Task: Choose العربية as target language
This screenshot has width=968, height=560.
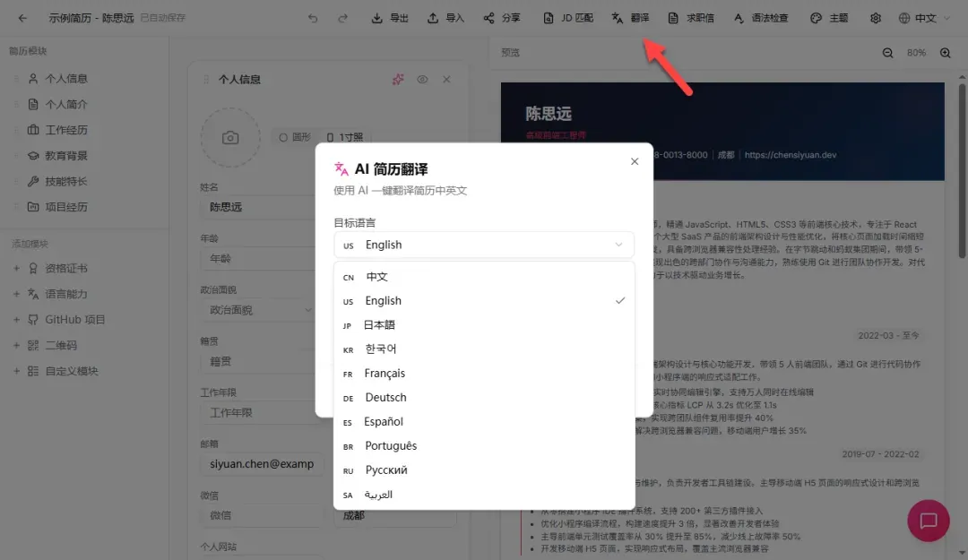Action: click(x=484, y=495)
